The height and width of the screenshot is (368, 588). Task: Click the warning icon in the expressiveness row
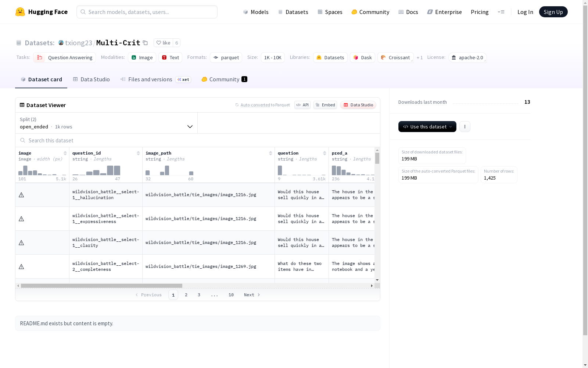tap(21, 219)
